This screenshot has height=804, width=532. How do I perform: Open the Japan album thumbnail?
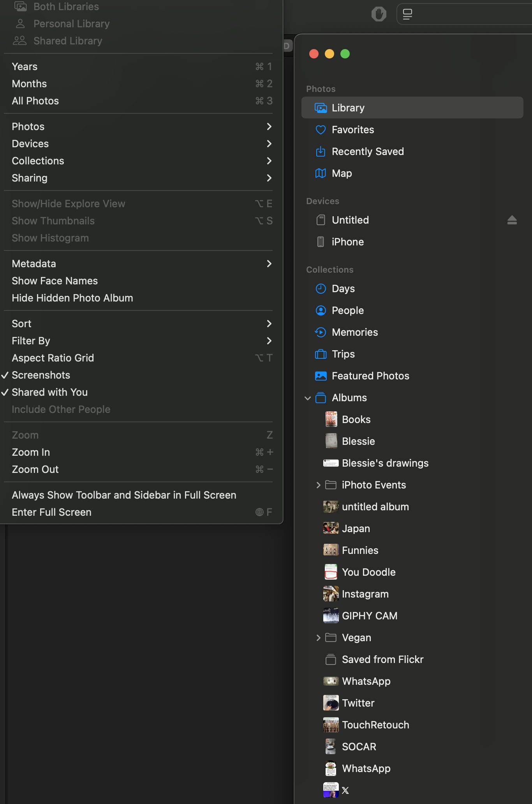(331, 528)
